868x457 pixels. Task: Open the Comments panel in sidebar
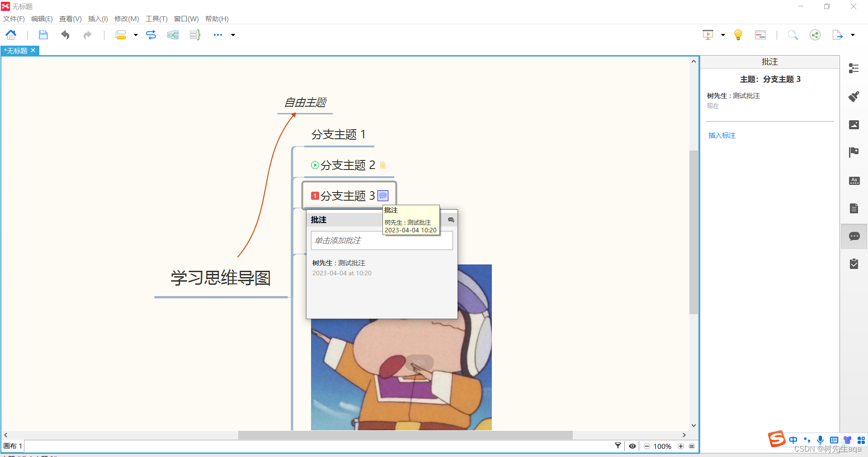pyautogui.click(x=854, y=236)
